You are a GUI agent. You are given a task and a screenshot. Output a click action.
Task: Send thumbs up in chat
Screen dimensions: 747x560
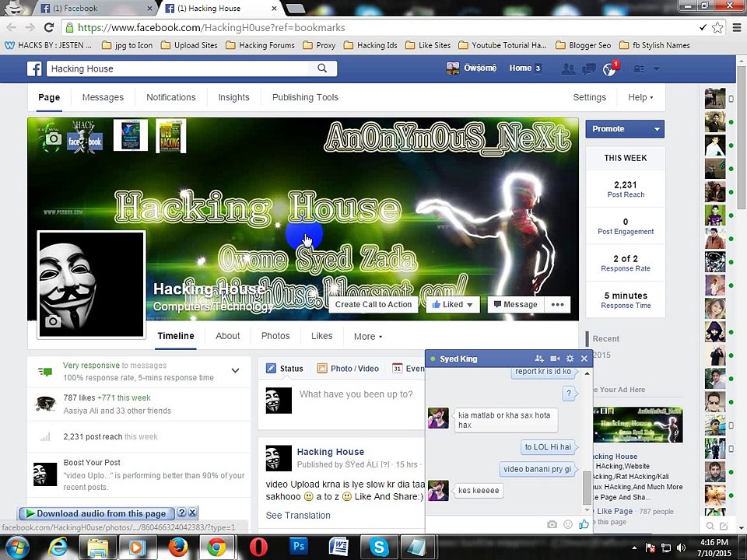click(584, 523)
